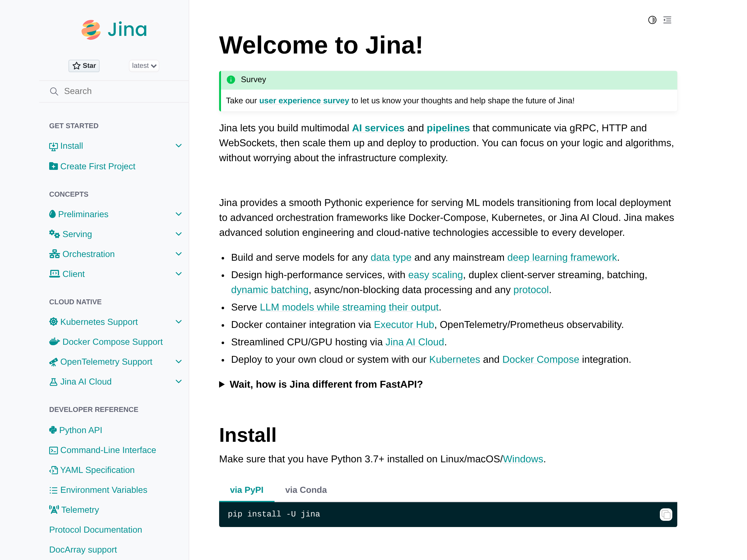This screenshot has height=560, width=747.
Task: Expand Kubernetes Support section
Action: (x=179, y=322)
